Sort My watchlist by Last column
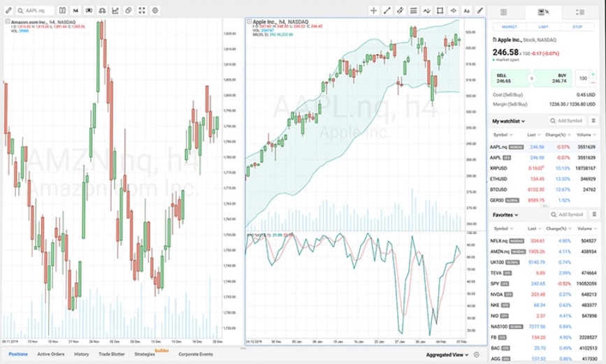The width and height of the screenshot is (606, 364). (534, 135)
